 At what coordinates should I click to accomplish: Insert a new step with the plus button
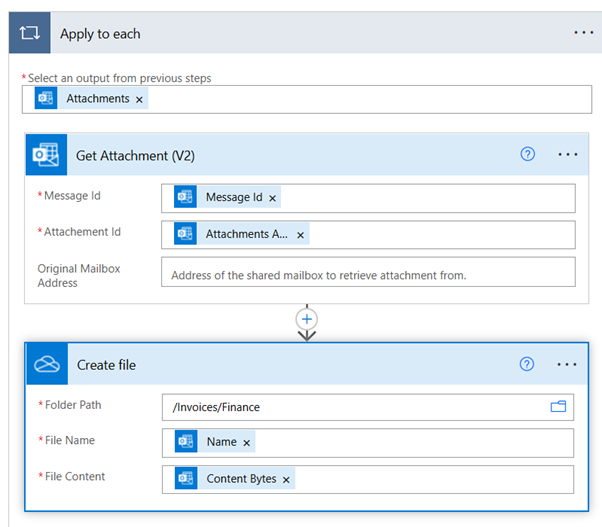pyautogui.click(x=307, y=319)
